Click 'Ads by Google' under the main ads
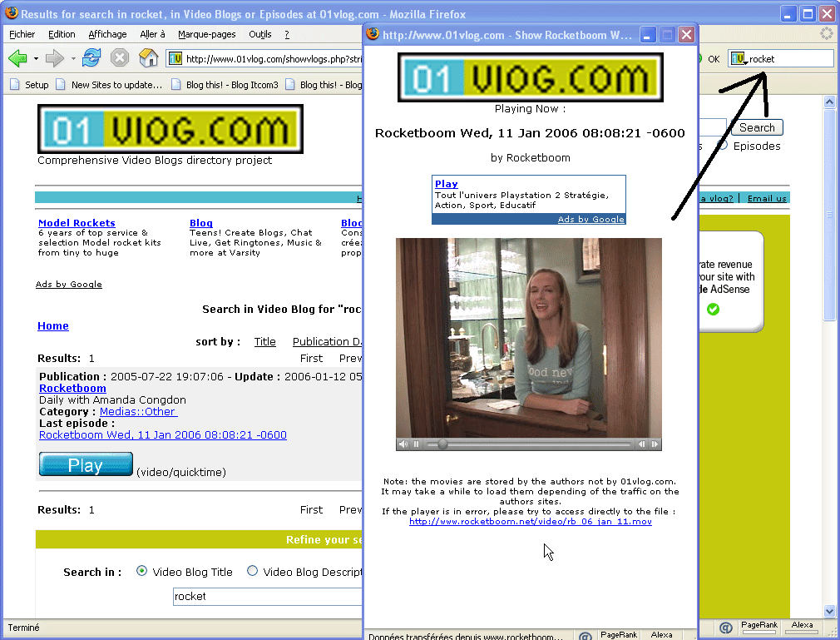The height and width of the screenshot is (640, 840). pos(68,284)
